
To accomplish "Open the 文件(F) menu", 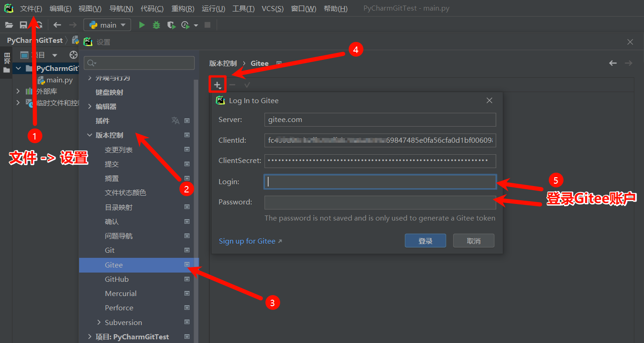I will pyautogui.click(x=31, y=9).
